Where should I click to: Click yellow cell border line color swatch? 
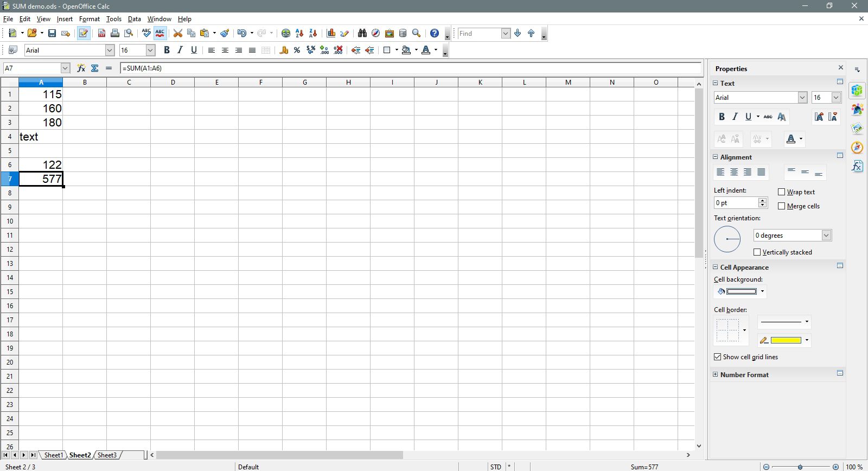(786, 340)
